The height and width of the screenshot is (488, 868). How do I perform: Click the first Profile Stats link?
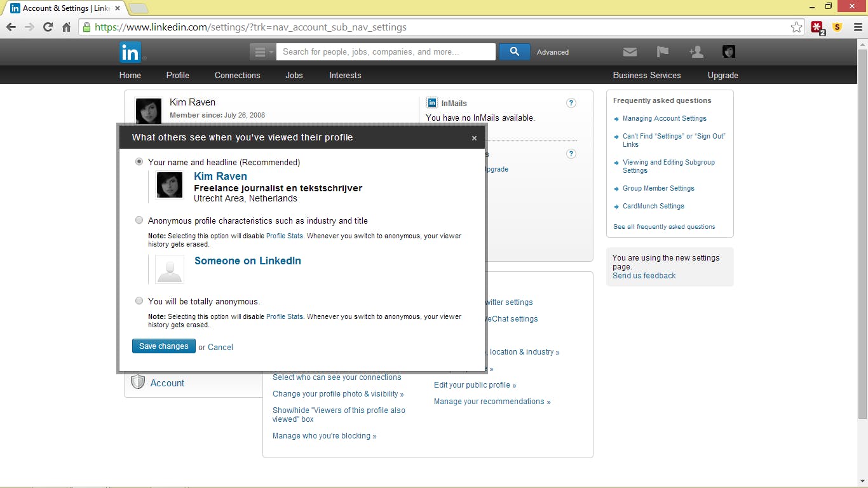[x=285, y=236]
